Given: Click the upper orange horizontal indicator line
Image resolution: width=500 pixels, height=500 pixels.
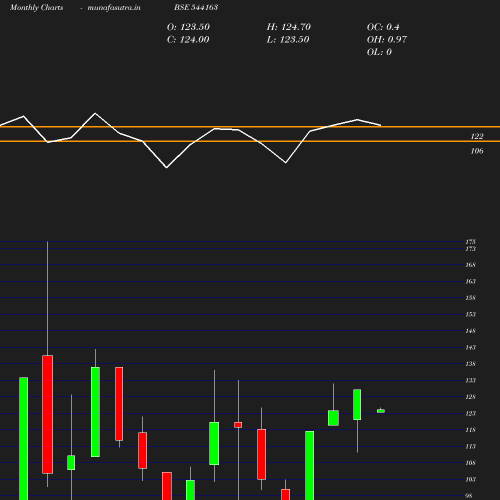Looking at the screenshot, I should tap(250, 127).
